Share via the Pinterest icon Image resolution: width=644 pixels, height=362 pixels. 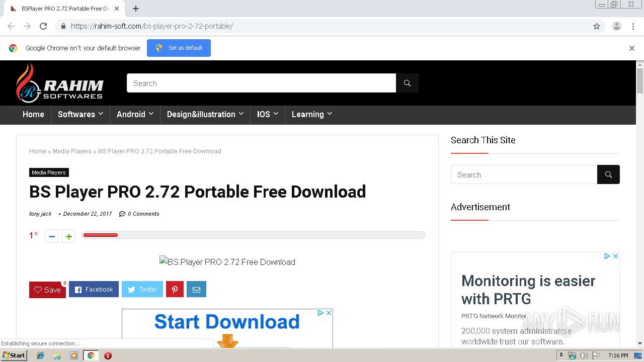[175, 289]
